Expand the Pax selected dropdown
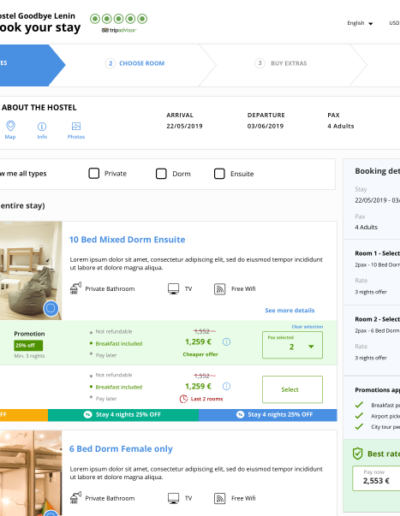This screenshot has height=516, width=400. pos(292,345)
